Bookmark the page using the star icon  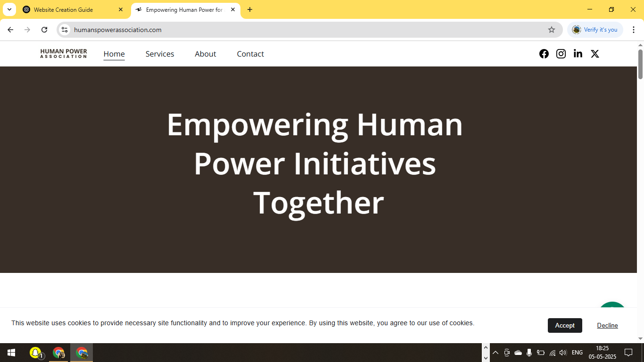tap(552, 29)
